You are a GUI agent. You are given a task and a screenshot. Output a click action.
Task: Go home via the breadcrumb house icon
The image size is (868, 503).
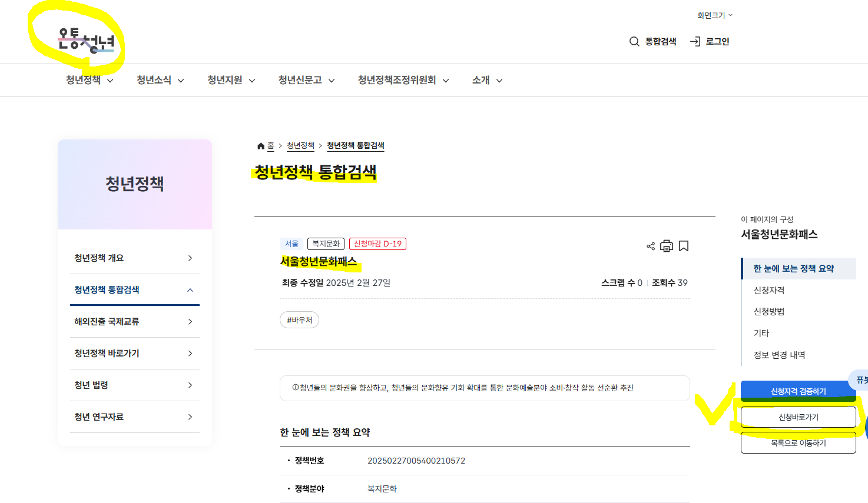click(x=260, y=145)
